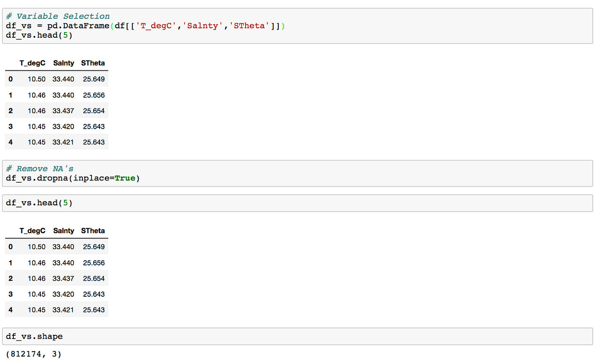The width and height of the screenshot is (601, 364).
Task: Click value 33.437 in the table above dropna
Action: pyautogui.click(x=64, y=111)
